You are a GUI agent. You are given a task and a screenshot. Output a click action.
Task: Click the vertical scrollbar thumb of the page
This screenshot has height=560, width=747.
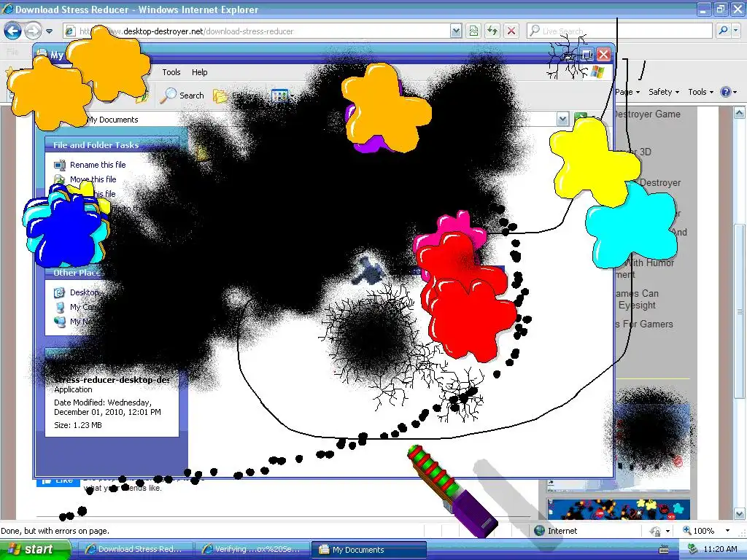(740, 311)
